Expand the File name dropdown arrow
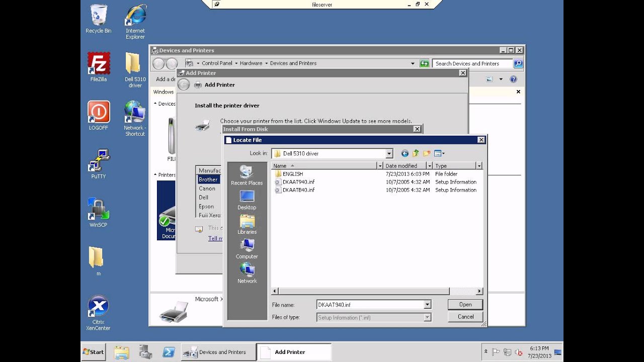 coord(427,305)
